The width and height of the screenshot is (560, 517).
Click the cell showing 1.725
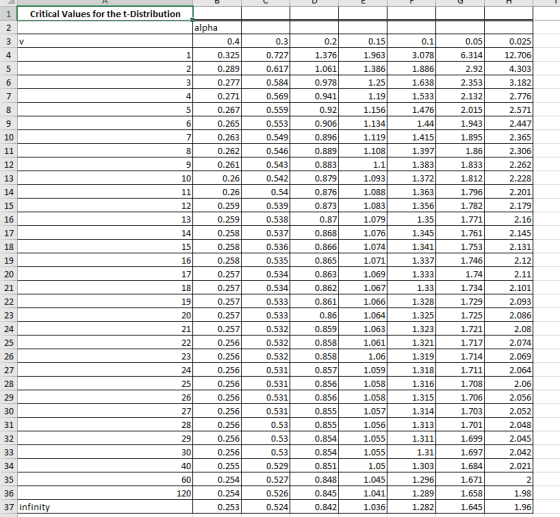tap(460, 315)
